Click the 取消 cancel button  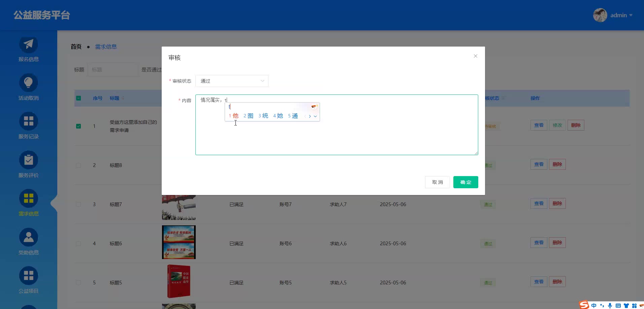[x=437, y=182]
